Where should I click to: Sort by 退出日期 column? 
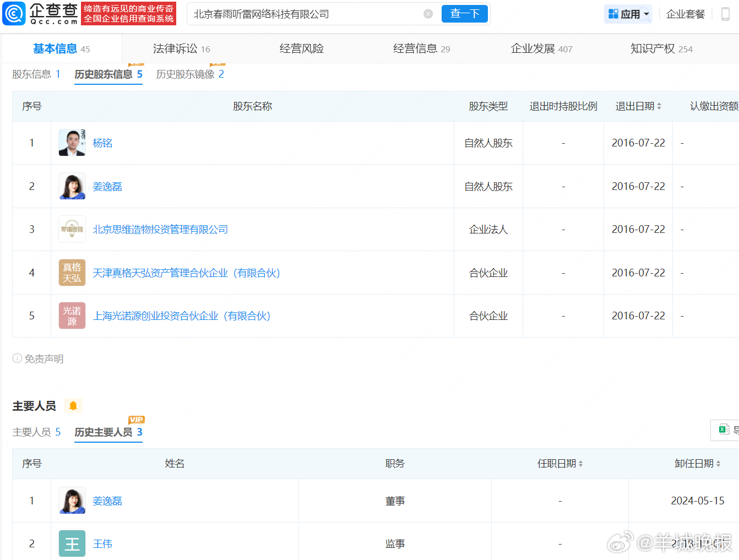659,106
